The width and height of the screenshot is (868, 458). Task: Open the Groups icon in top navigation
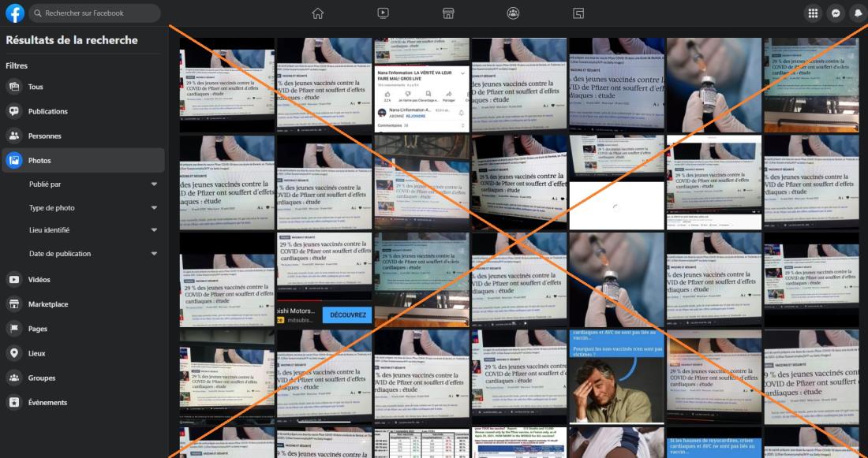pos(513,13)
